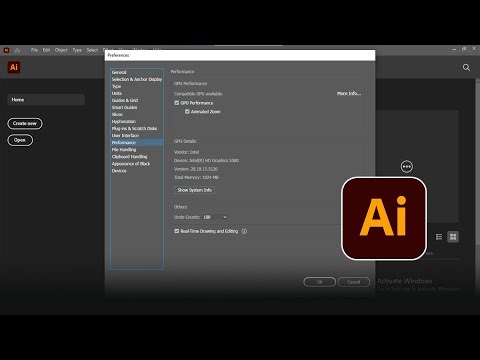Click the 'Total Memory: 1024 MB' text
This screenshot has height=360, width=480.
tap(196, 177)
